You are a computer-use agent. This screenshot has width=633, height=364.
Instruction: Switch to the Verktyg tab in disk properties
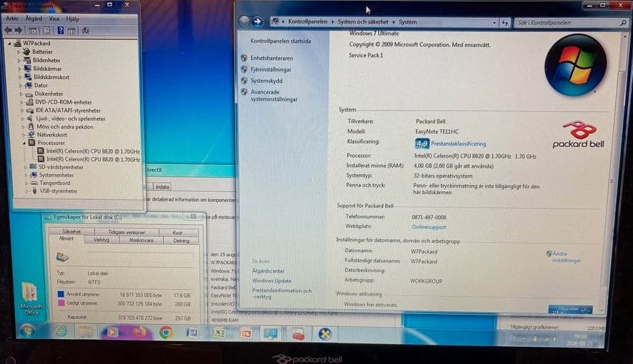101,240
